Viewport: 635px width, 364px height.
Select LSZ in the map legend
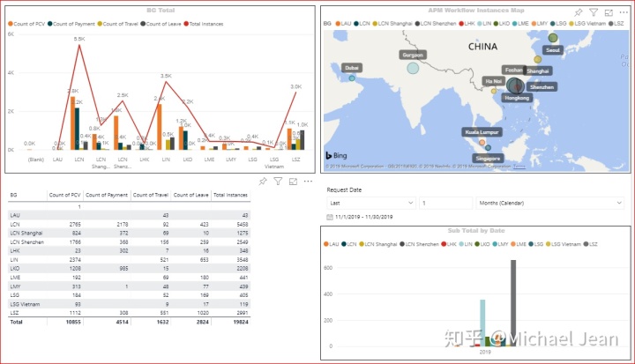click(616, 24)
